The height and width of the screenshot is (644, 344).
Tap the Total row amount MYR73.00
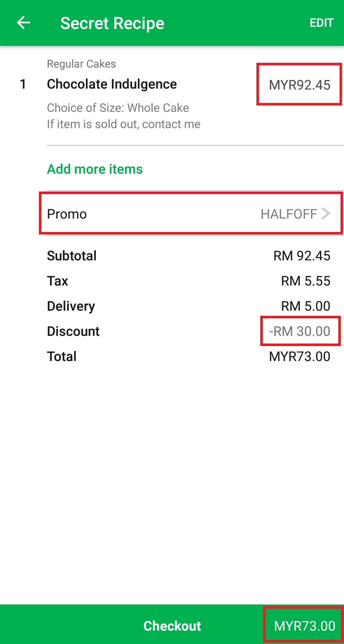pyautogui.click(x=299, y=357)
